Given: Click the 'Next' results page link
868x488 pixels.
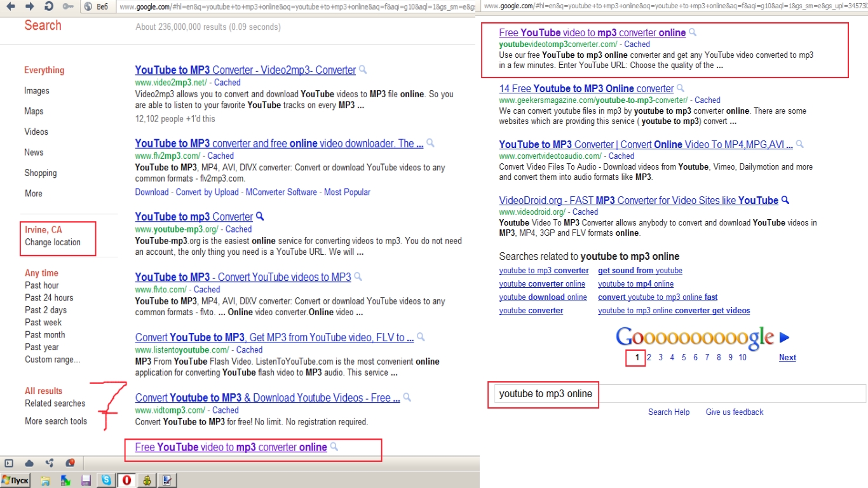Looking at the screenshot, I should pyautogui.click(x=787, y=357).
